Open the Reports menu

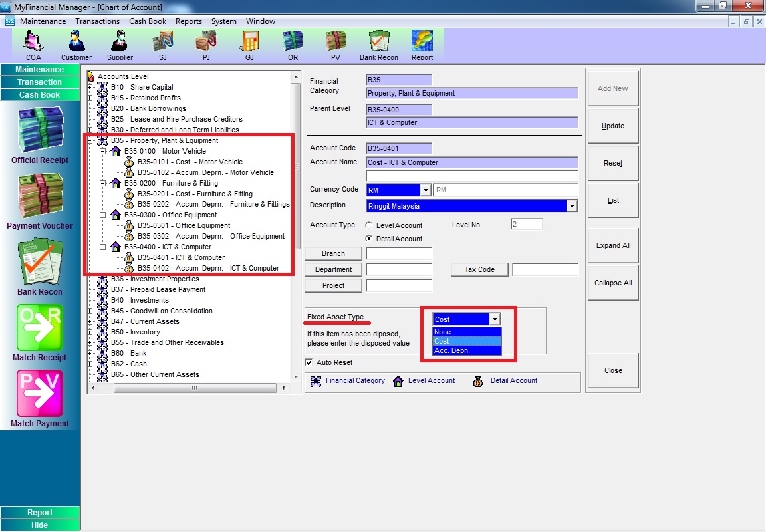pos(189,21)
